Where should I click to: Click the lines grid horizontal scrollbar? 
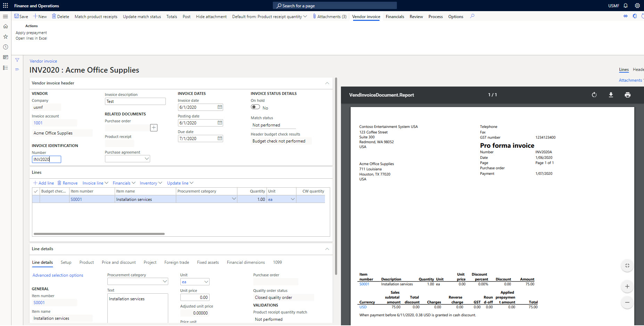99,234
